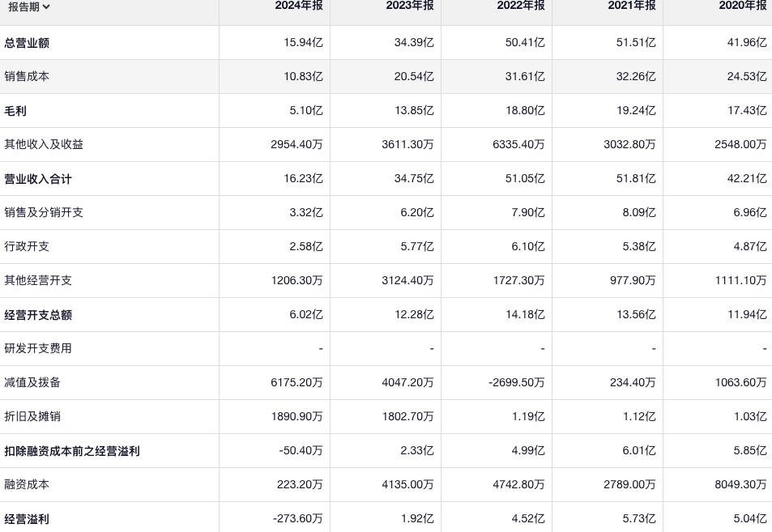Choose the 2022年报 column header
The height and width of the screenshot is (532, 772).
pos(521,6)
